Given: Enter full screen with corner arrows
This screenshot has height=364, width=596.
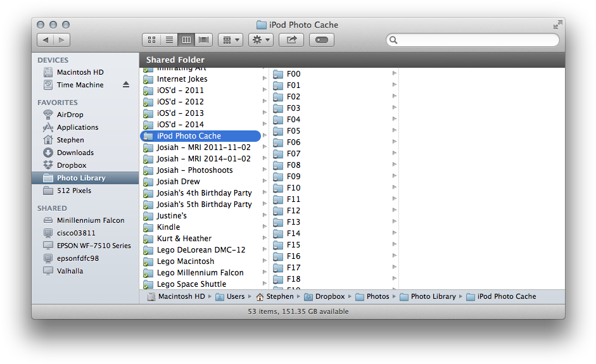Looking at the screenshot, I should (557, 25).
